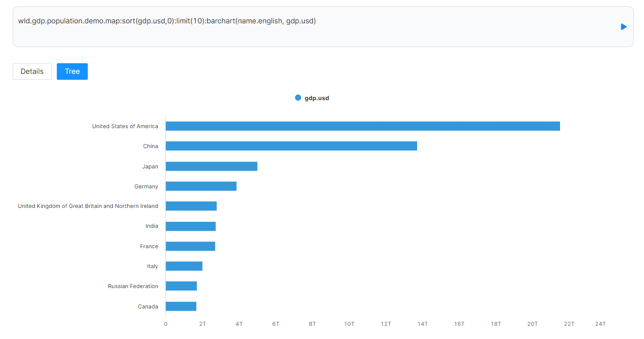
Task: Select the China bar
Action: pos(291,146)
